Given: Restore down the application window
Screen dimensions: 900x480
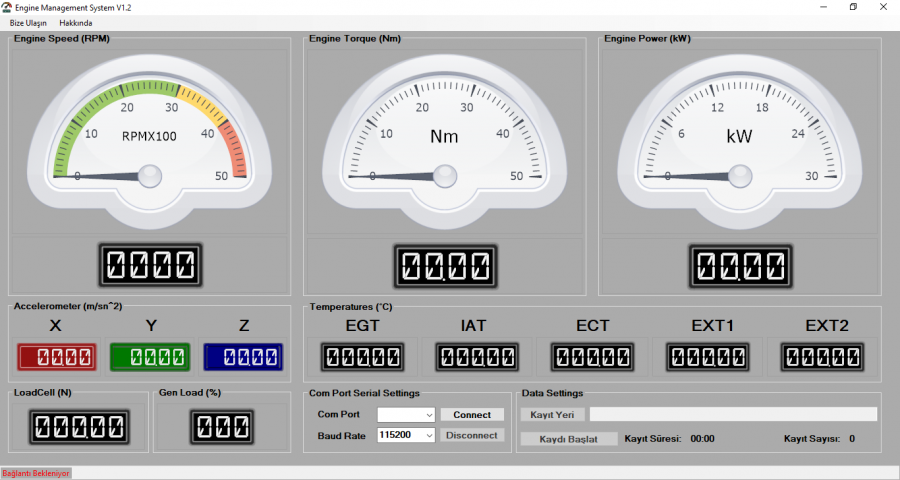Looking at the screenshot, I should coord(854,7).
